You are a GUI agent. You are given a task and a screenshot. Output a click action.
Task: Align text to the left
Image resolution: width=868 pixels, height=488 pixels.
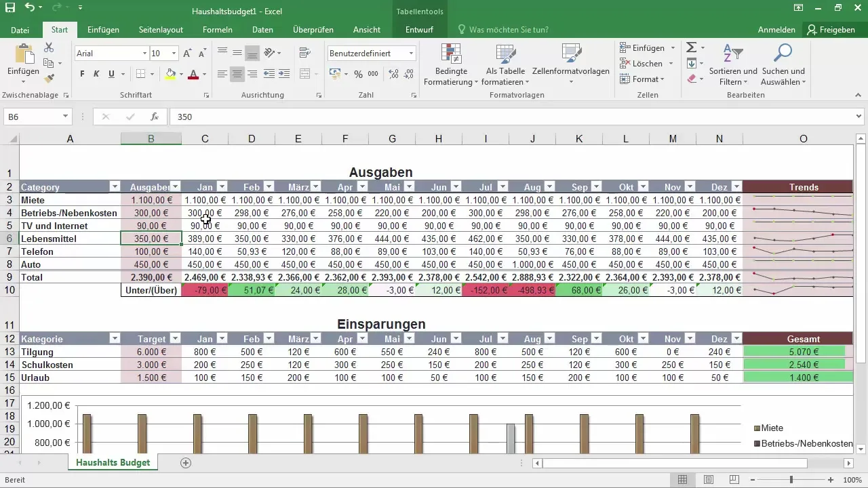222,74
